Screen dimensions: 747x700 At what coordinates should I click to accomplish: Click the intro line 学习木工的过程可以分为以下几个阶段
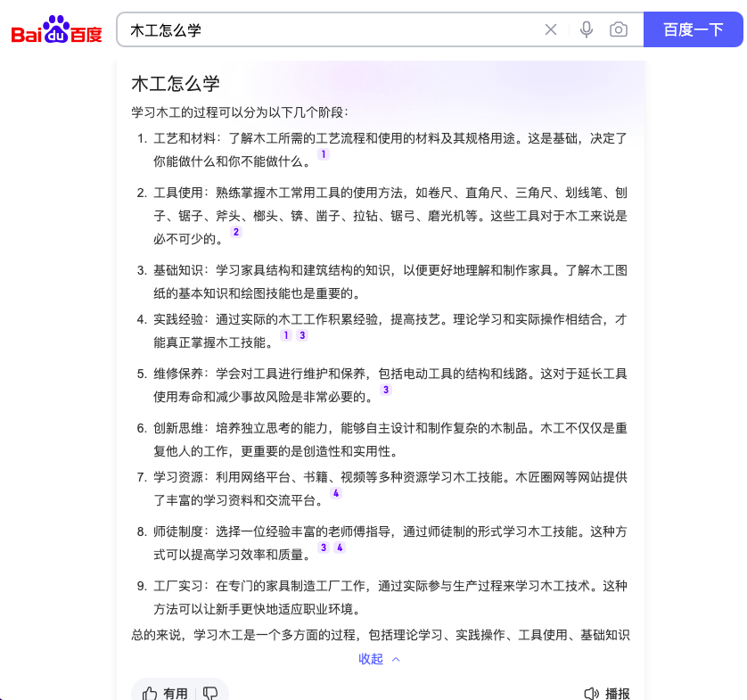(240, 112)
